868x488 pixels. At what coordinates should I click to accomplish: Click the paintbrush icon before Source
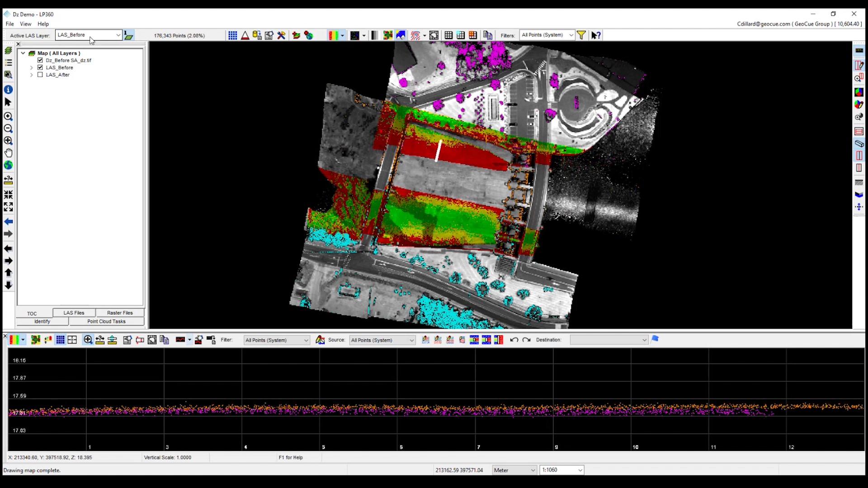(x=320, y=340)
